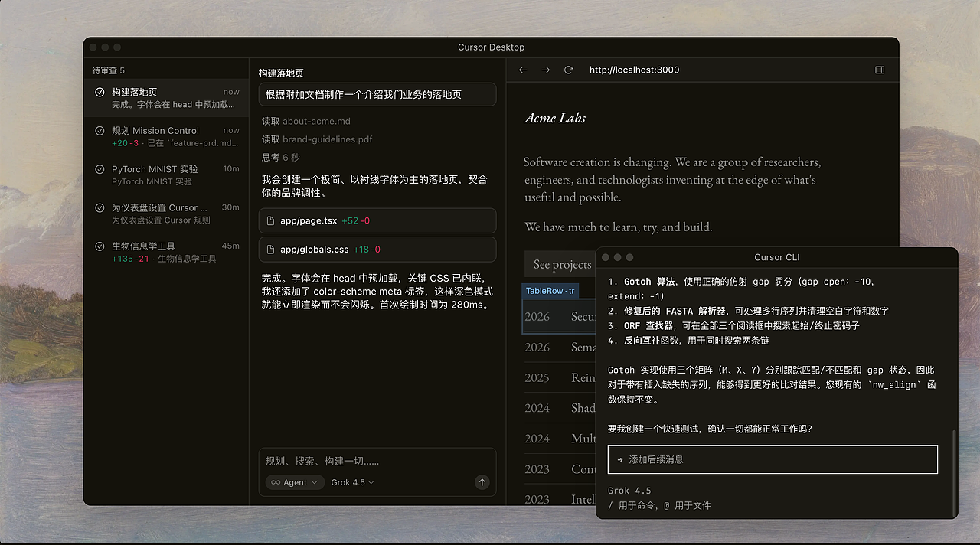Viewport: 980px width, 545px height.
Task: Click the file icon beside app/globals.css
Action: click(270, 250)
